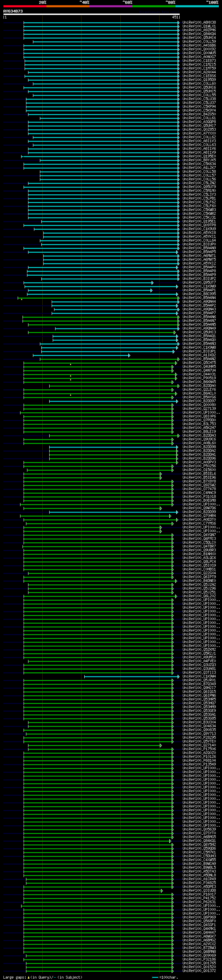Select the UniRef100_C5DUH3 label
Image resolution: width=222 pixels, height=980 pixels.
click(199, 856)
